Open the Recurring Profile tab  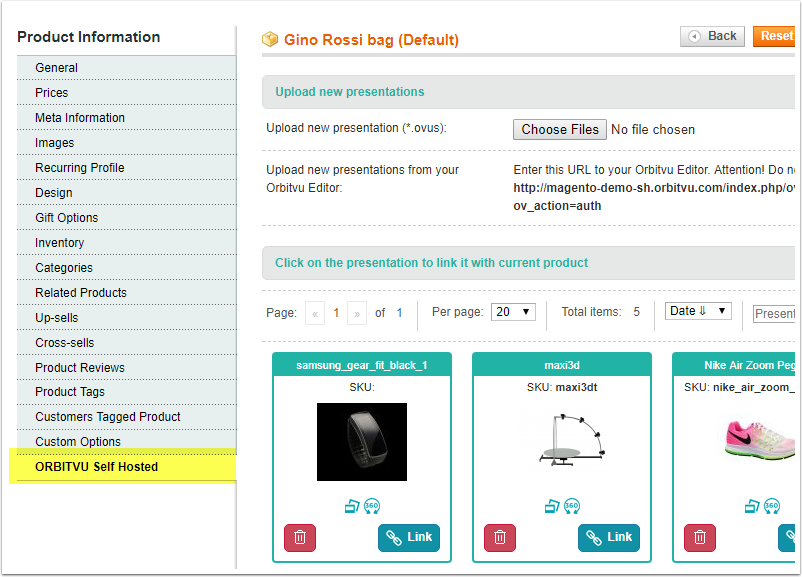(127, 168)
